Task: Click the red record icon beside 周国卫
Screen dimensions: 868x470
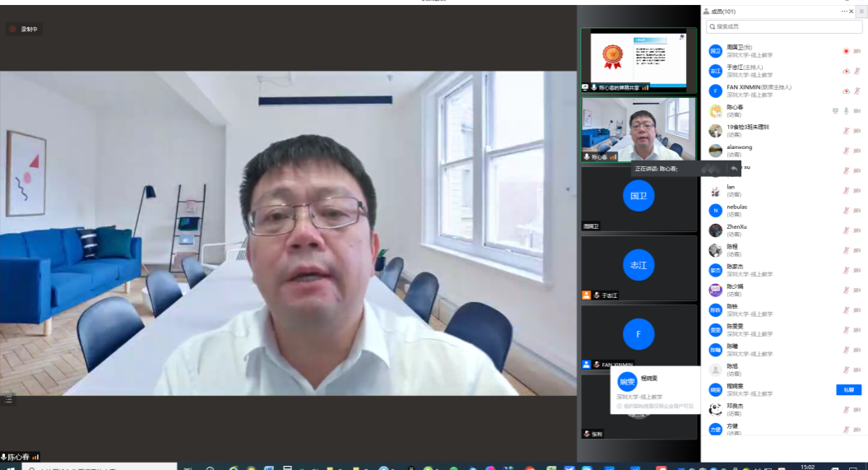Action: (846, 51)
